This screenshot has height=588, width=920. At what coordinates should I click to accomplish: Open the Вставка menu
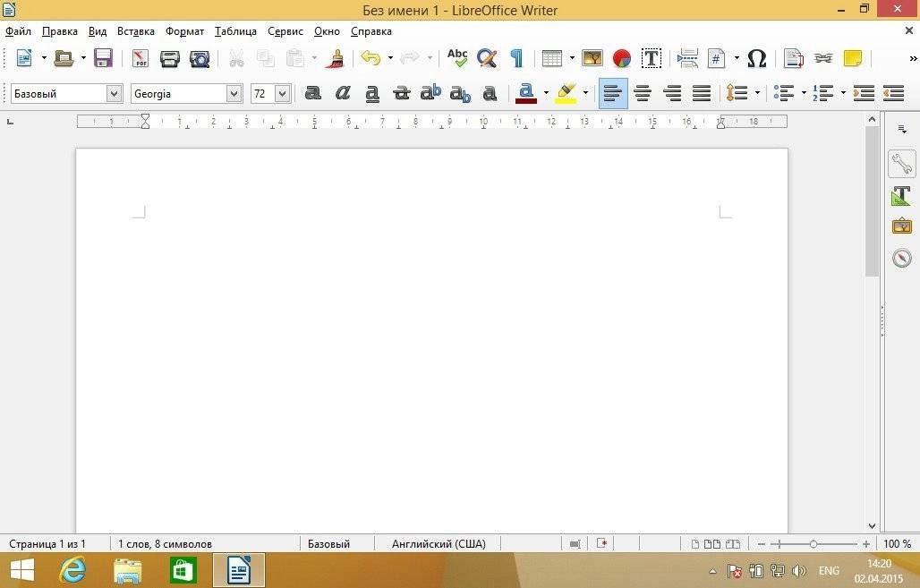[135, 31]
